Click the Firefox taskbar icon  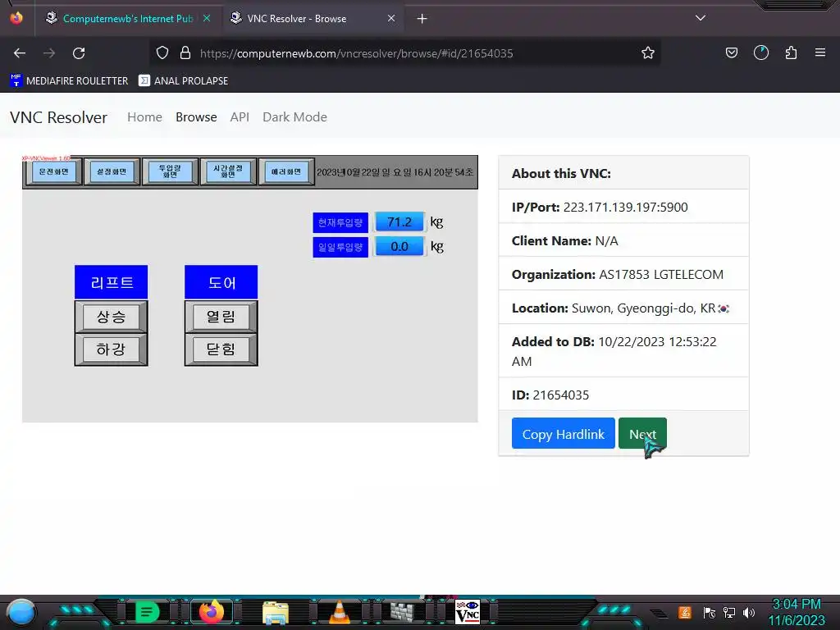click(x=211, y=612)
